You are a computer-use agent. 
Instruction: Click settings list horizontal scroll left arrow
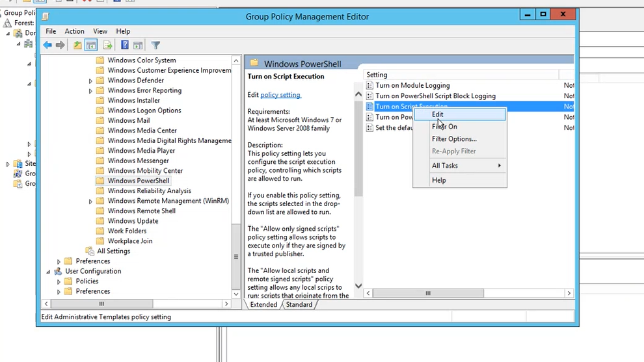368,293
